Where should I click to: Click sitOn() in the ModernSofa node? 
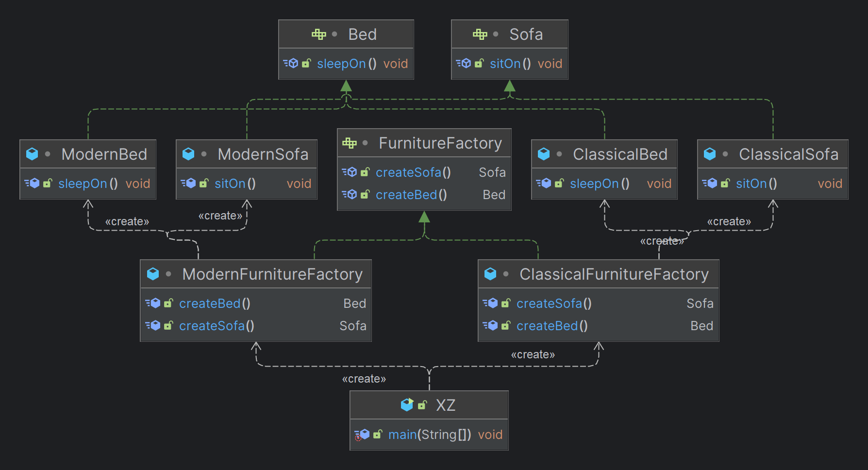tap(235, 184)
